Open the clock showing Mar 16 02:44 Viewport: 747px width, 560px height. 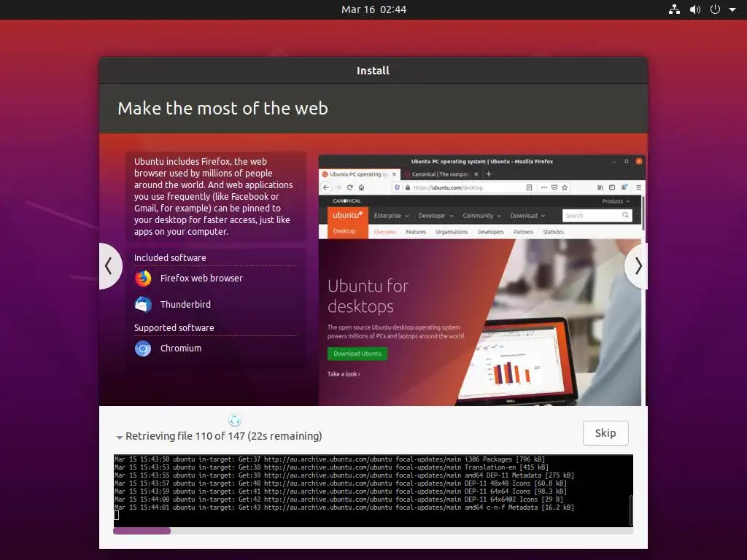(373, 9)
